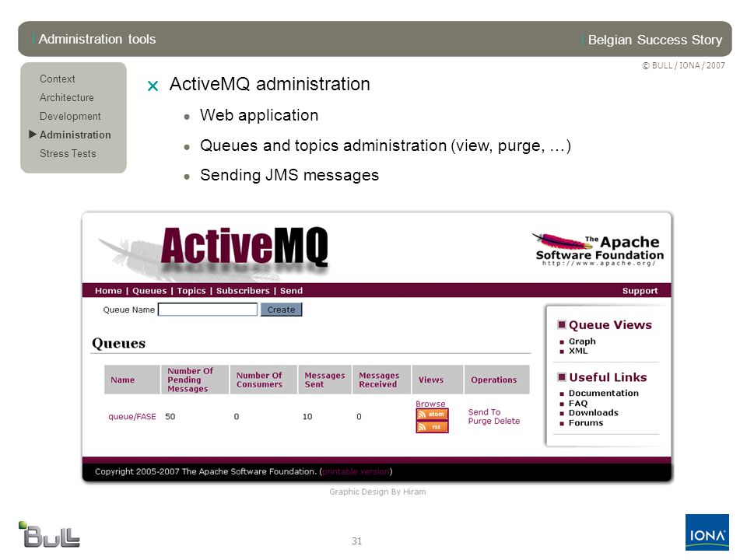Viewport: 747px width, 560px height.
Task: Click the rss feed icon
Action: [x=432, y=427]
